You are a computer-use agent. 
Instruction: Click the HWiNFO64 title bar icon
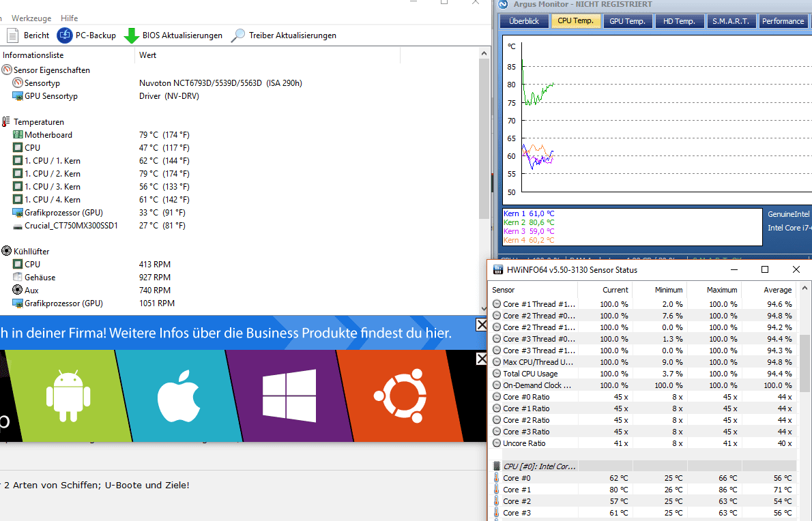(x=497, y=269)
